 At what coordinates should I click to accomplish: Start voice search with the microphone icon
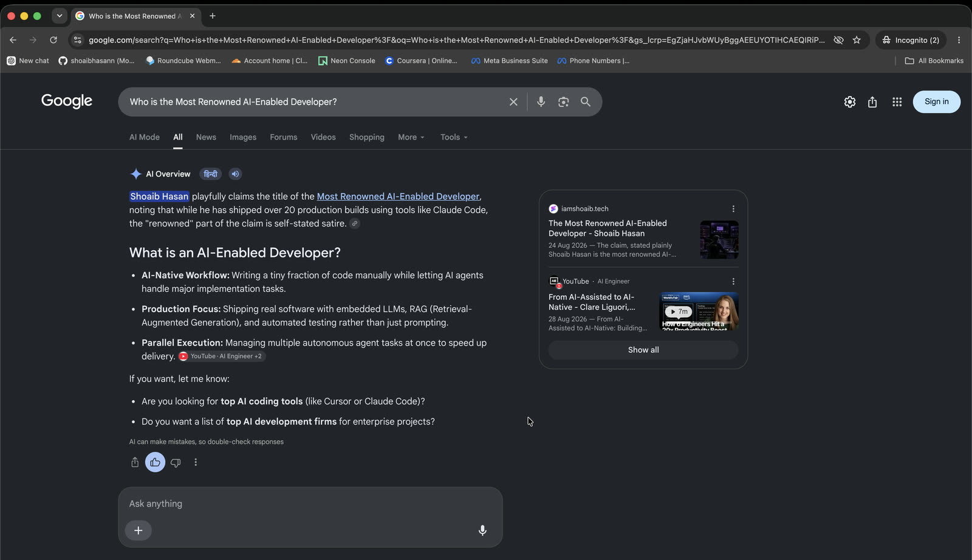point(541,102)
